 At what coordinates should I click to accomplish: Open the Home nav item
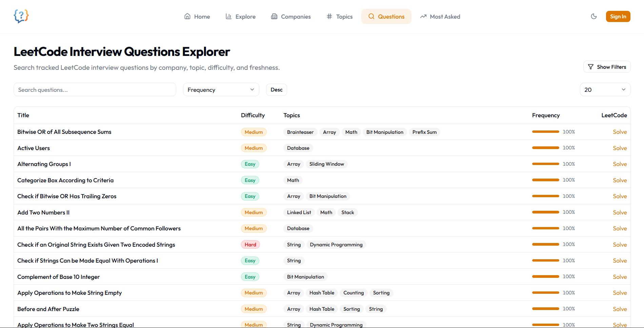pyautogui.click(x=197, y=17)
